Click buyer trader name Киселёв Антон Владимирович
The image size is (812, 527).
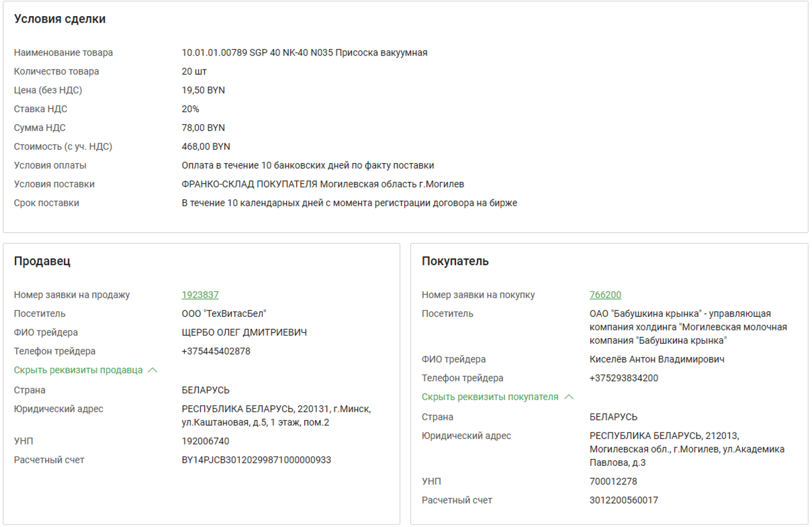pyautogui.click(x=657, y=359)
